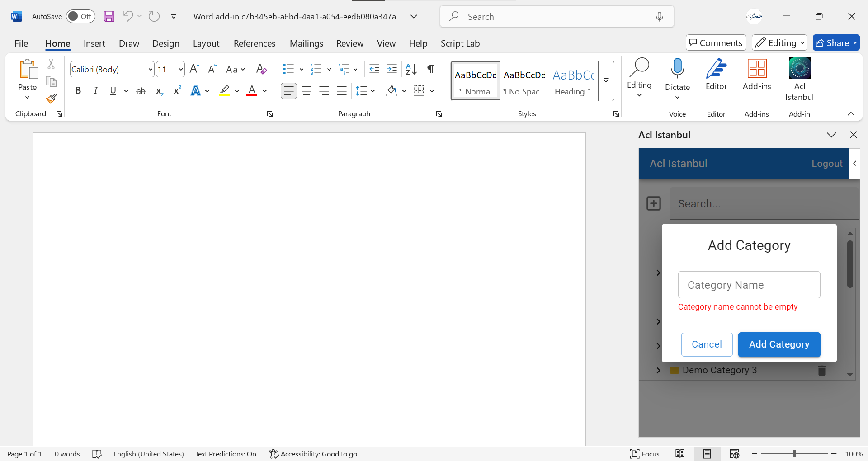Click the add category plus icon

653,203
